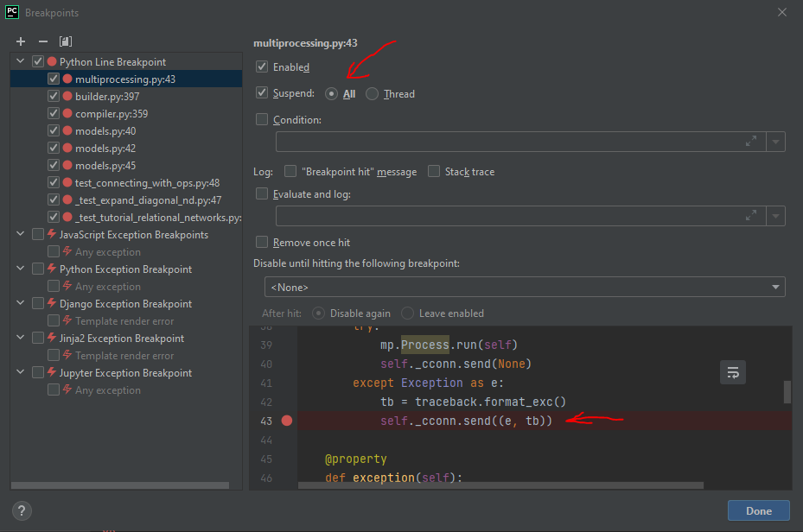
Task: Add a new breakpoint with plus icon
Action: click(21, 41)
